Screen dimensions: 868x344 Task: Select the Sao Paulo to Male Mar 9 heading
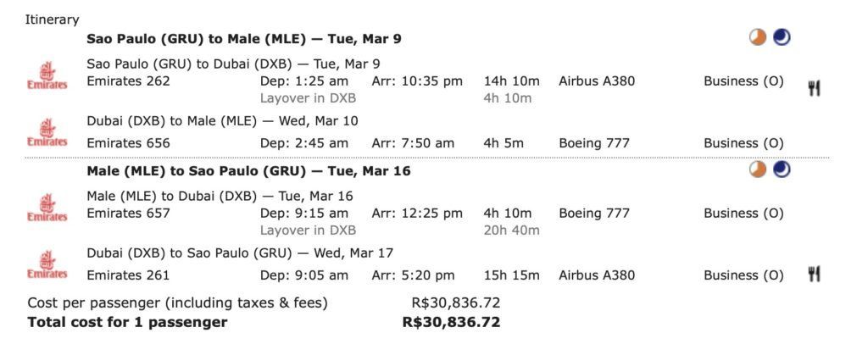(x=244, y=39)
